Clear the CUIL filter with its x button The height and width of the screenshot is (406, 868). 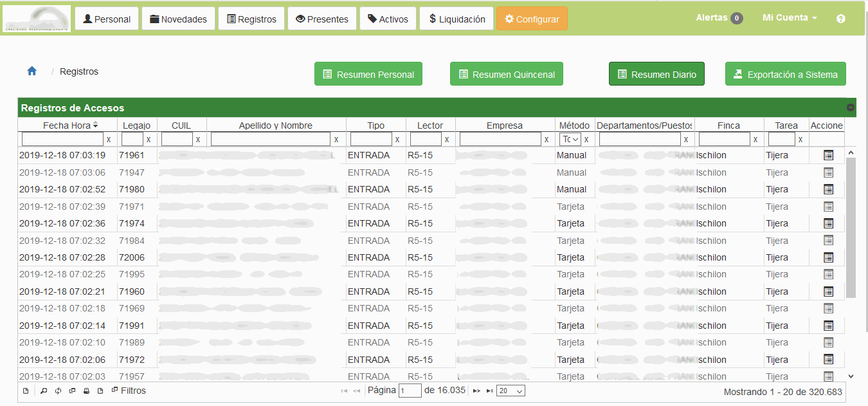[198, 138]
